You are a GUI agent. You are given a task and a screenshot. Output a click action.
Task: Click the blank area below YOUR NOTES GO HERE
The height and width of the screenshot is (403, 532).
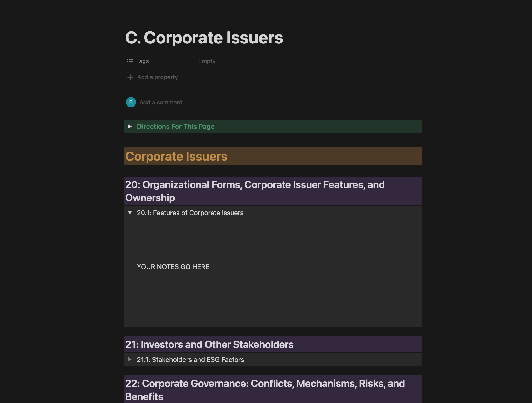click(x=263, y=300)
